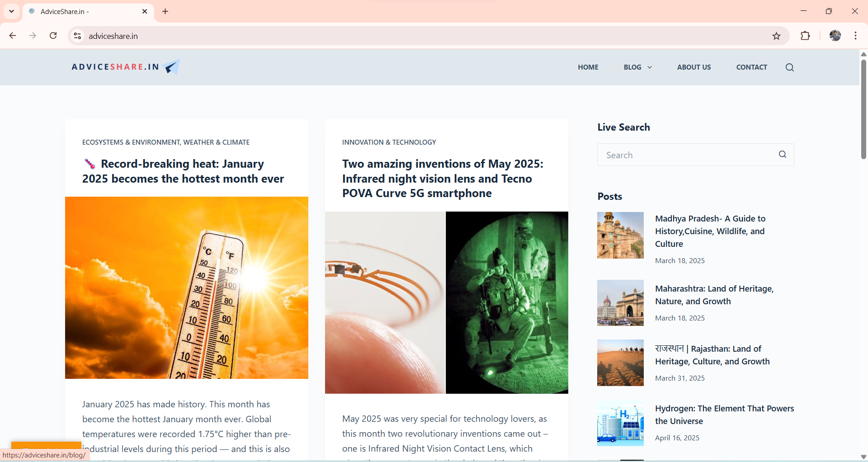Click the scrollbar down arrow

tap(863, 457)
